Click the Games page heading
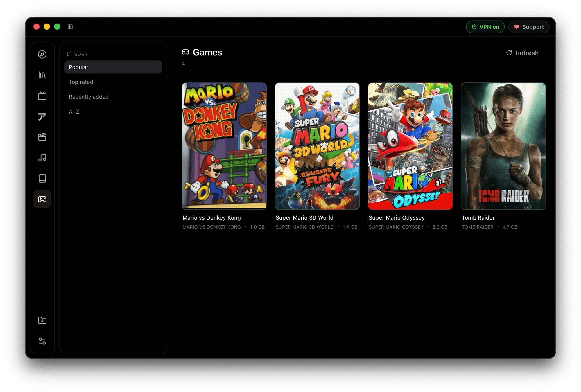The image size is (581, 392). coord(207,52)
